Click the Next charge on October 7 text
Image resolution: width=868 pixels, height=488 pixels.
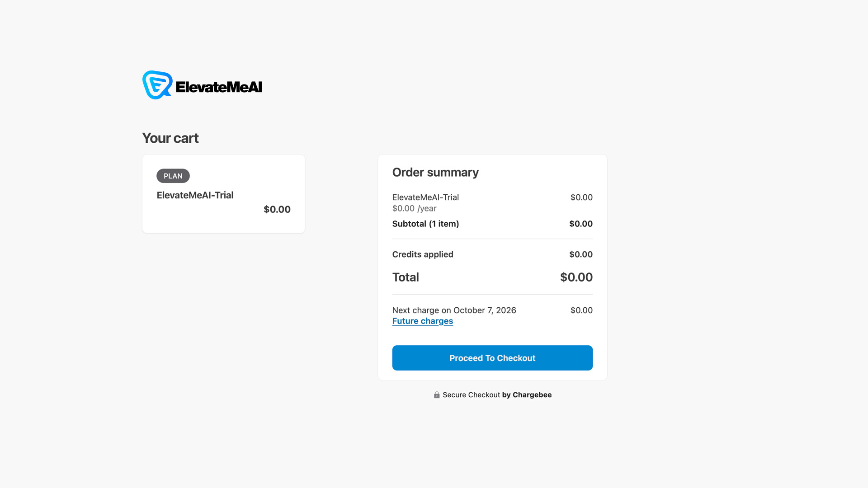point(454,310)
